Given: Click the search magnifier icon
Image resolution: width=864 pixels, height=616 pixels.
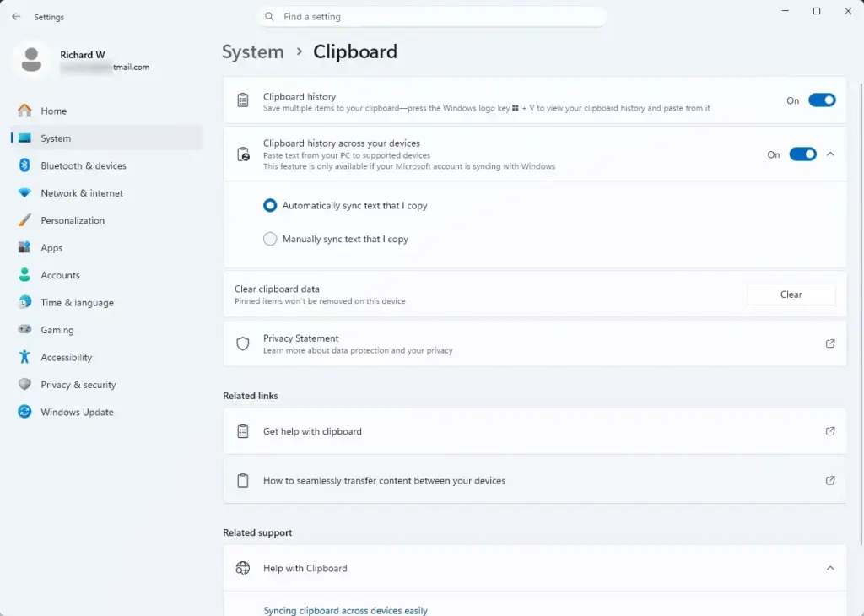Looking at the screenshot, I should (269, 17).
